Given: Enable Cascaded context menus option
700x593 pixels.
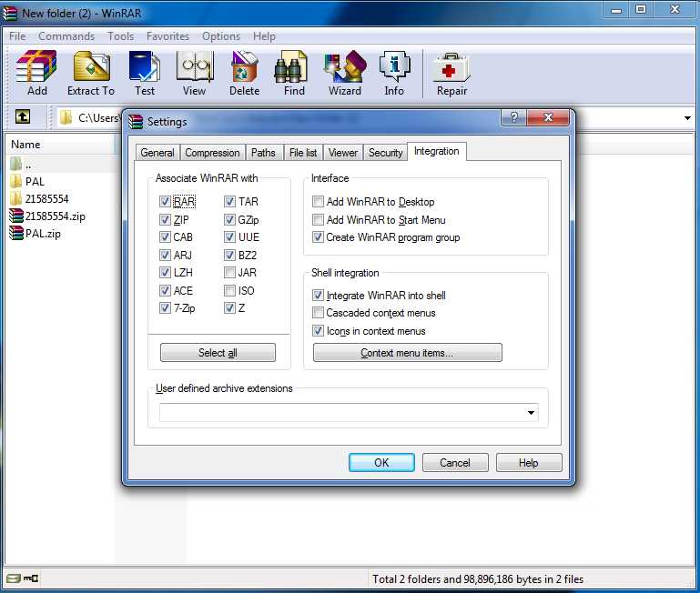Looking at the screenshot, I should click(318, 312).
